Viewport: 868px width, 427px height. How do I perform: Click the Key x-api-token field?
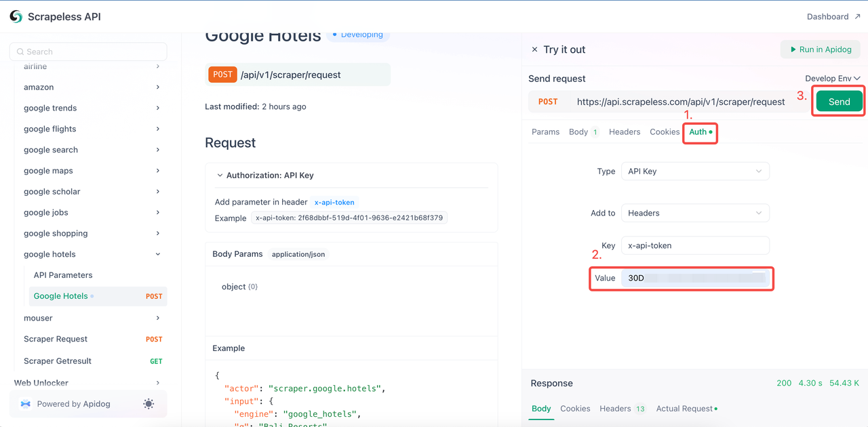(x=695, y=245)
